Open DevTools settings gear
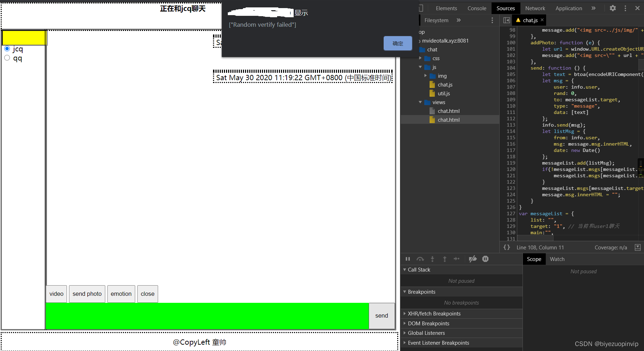Viewport: 644px width, 351px height. click(613, 8)
